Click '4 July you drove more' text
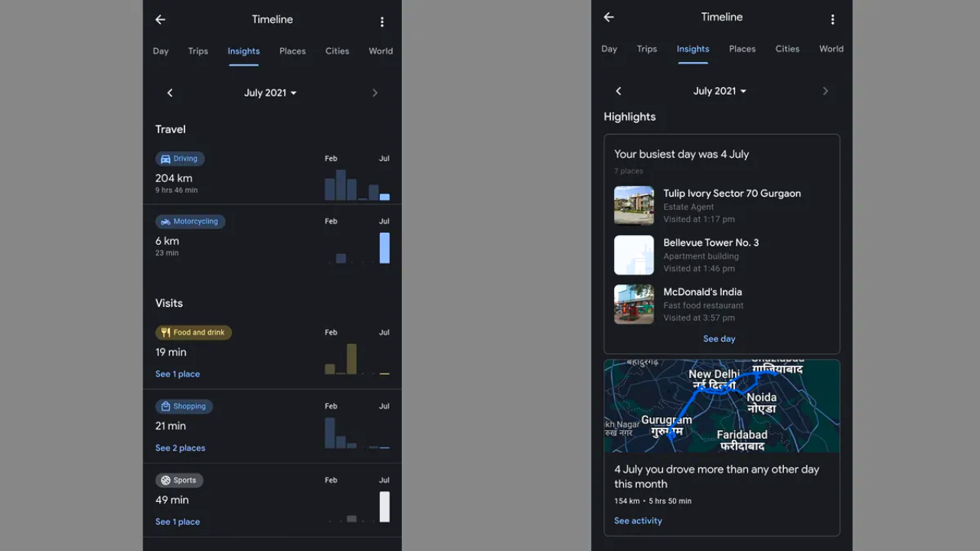 pos(717,477)
